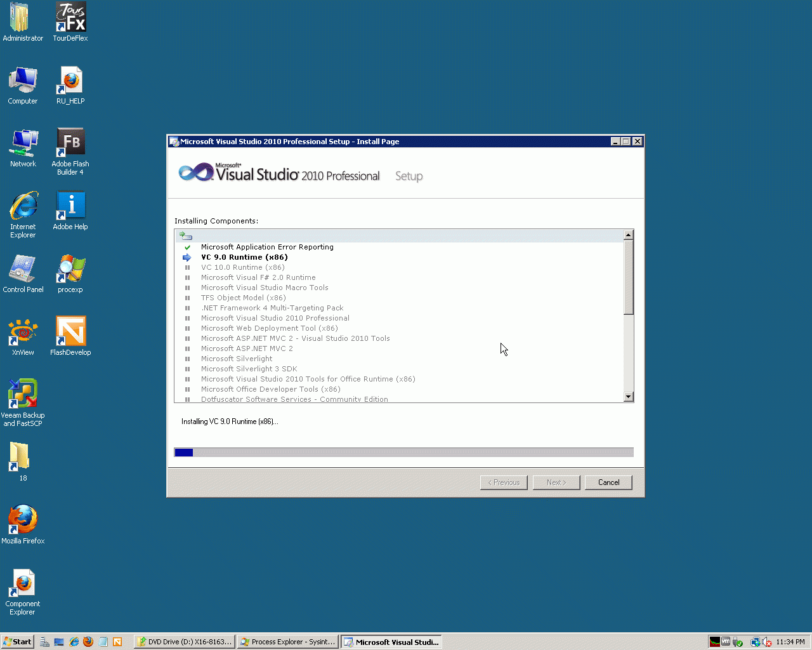Launch the procexp desktop shortcut
Image resolution: width=812 pixels, height=650 pixels.
70,274
